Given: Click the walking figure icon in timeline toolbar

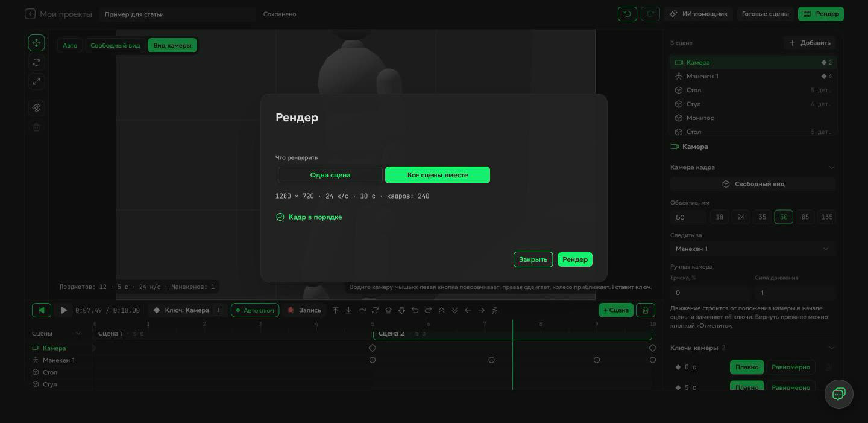Looking at the screenshot, I should (x=494, y=310).
